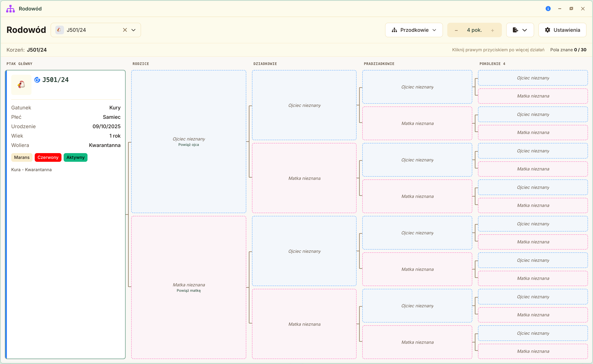Click the rooster thumbnail in main bird card

pyautogui.click(x=21, y=84)
